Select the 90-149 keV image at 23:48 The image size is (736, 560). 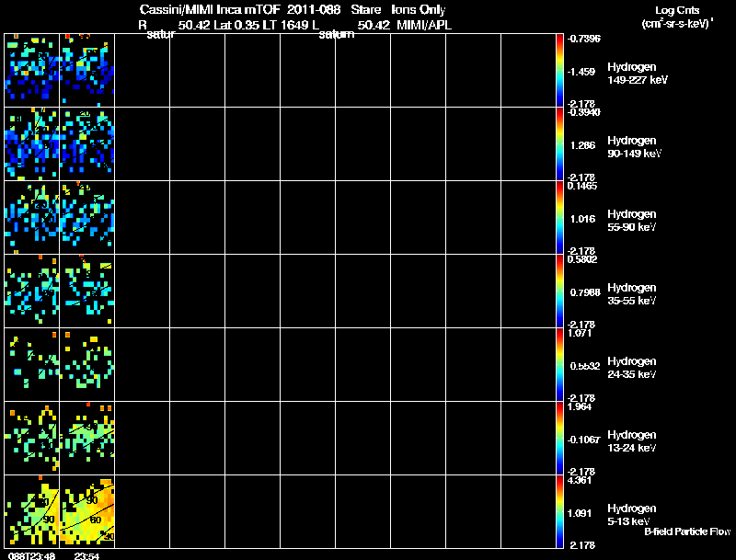coord(32,144)
